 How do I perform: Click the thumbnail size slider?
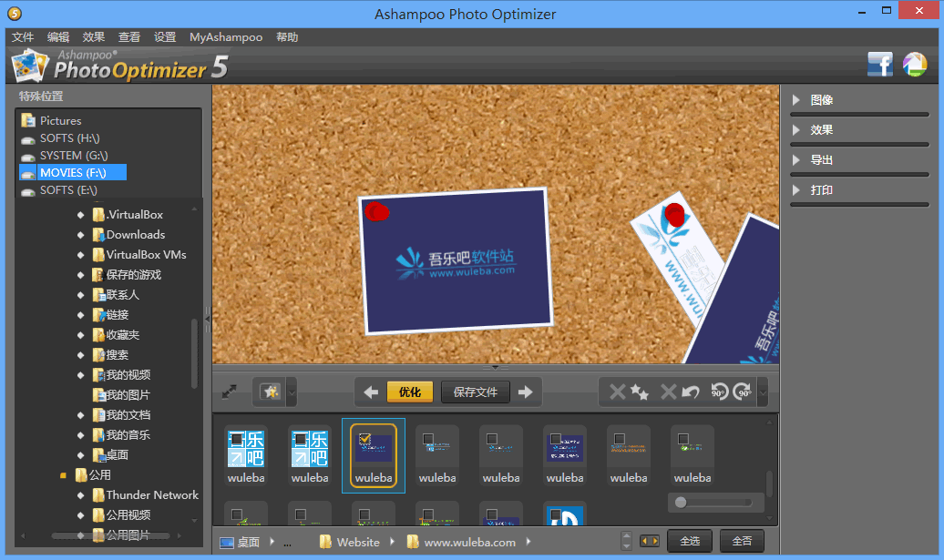(x=715, y=503)
